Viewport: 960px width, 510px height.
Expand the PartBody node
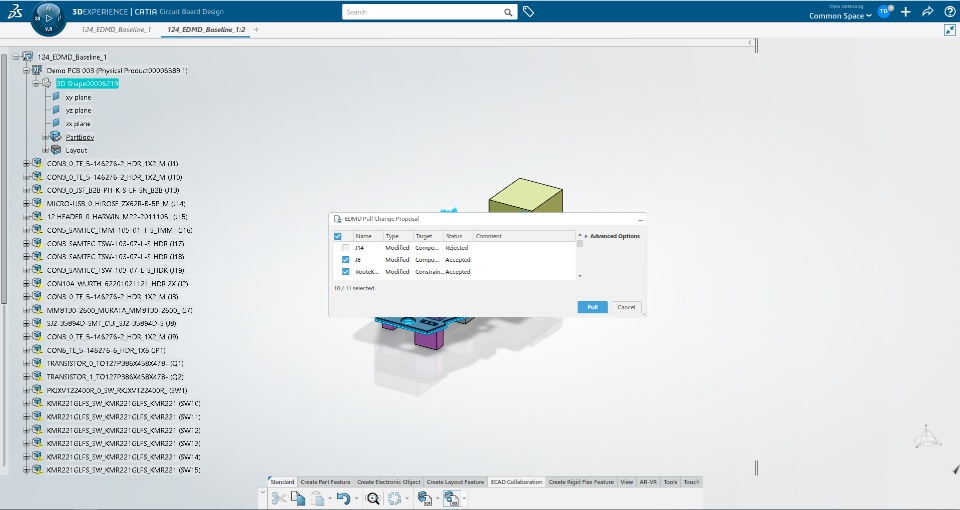(45, 137)
